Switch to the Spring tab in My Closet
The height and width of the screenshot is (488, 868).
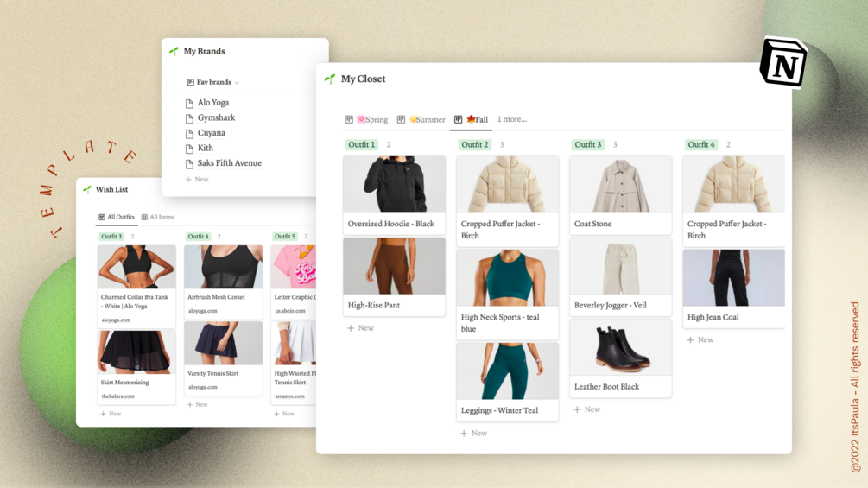(x=366, y=119)
